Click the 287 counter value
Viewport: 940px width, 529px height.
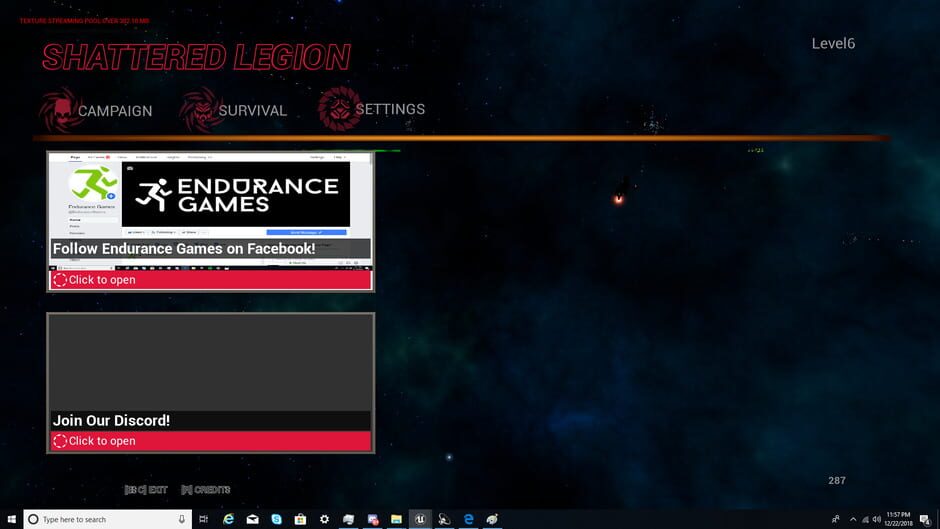click(837, 480)
